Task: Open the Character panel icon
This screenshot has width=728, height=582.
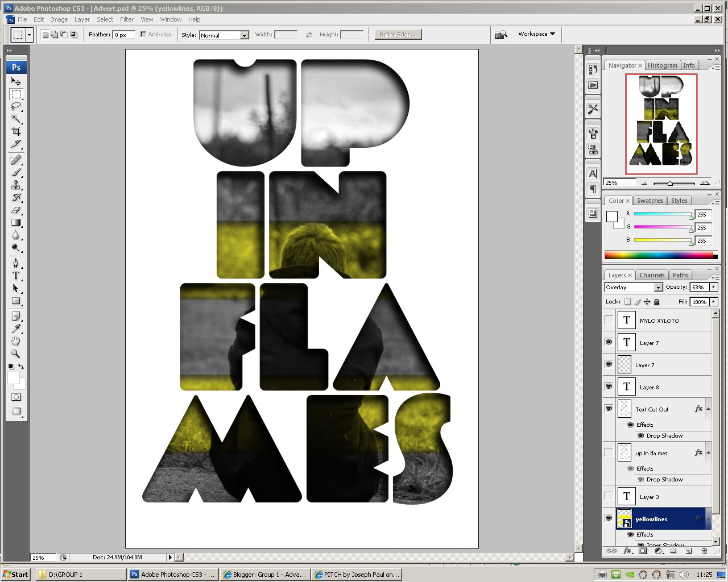Action: (x=593, y=173)
